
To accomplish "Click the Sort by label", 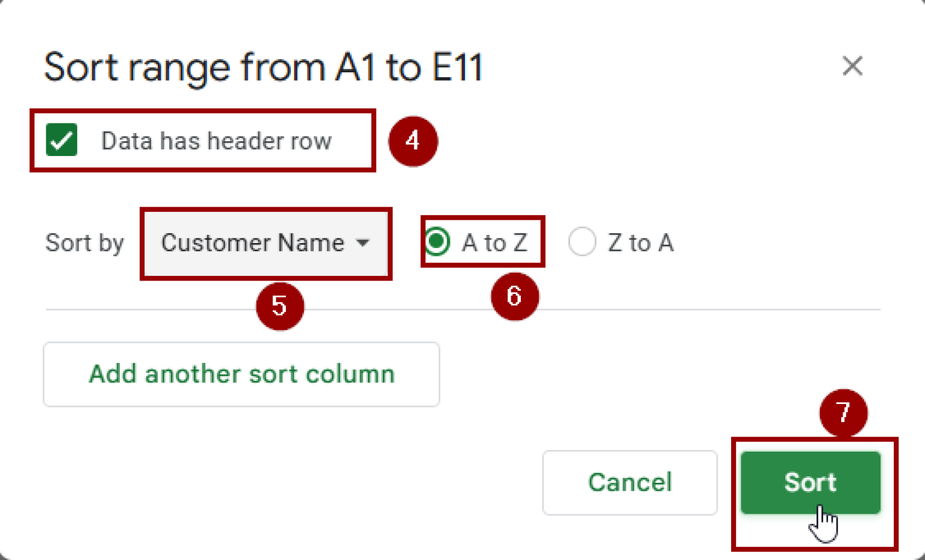I will (84, 243).
